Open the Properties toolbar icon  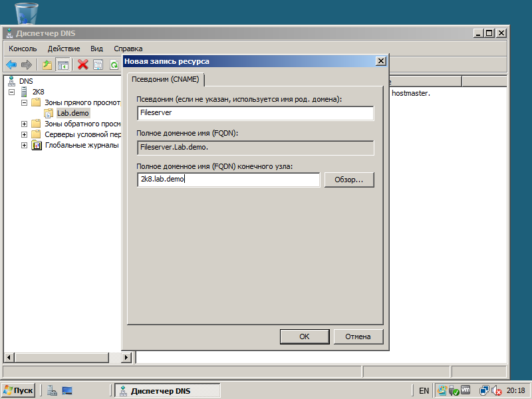click(x=98, y=65)
